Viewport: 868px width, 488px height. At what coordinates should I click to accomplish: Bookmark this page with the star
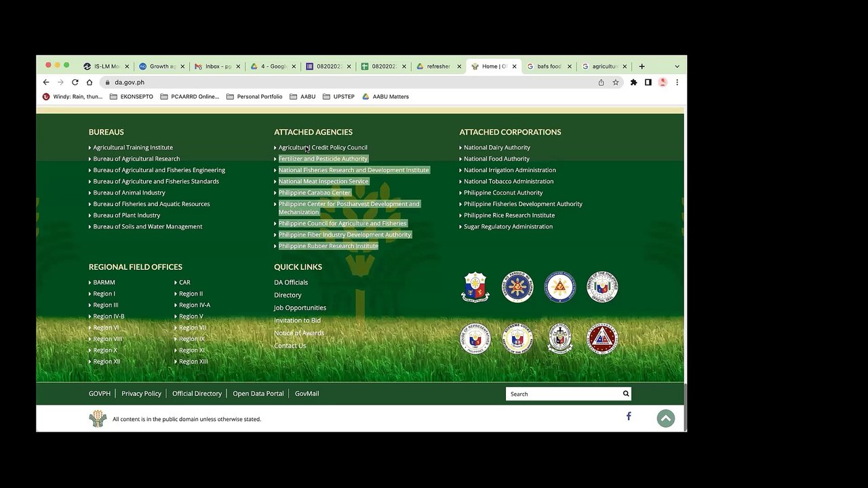pos(616,82)
